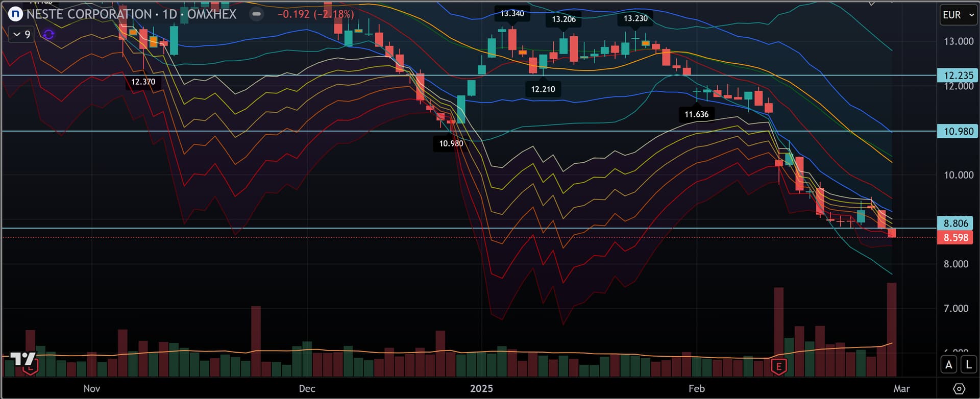The image size is (980, 399).
Task: Click the 12.235 horizontal line price label
Action: [x=958, y=76]
